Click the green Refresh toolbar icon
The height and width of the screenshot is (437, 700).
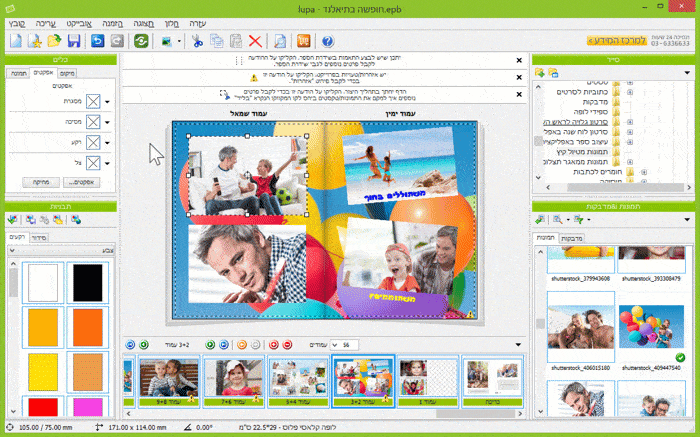pos(143,41)
